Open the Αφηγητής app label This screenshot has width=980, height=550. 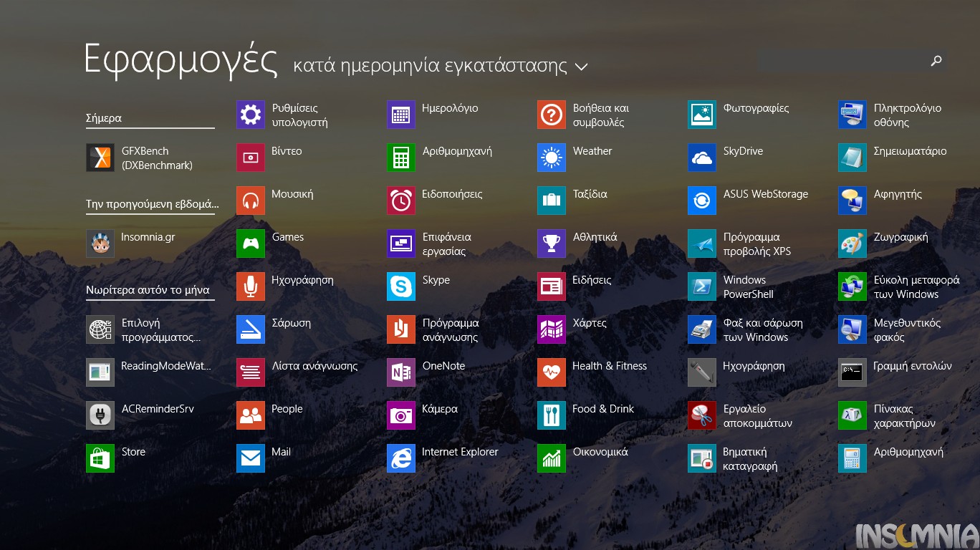point(898,194)
